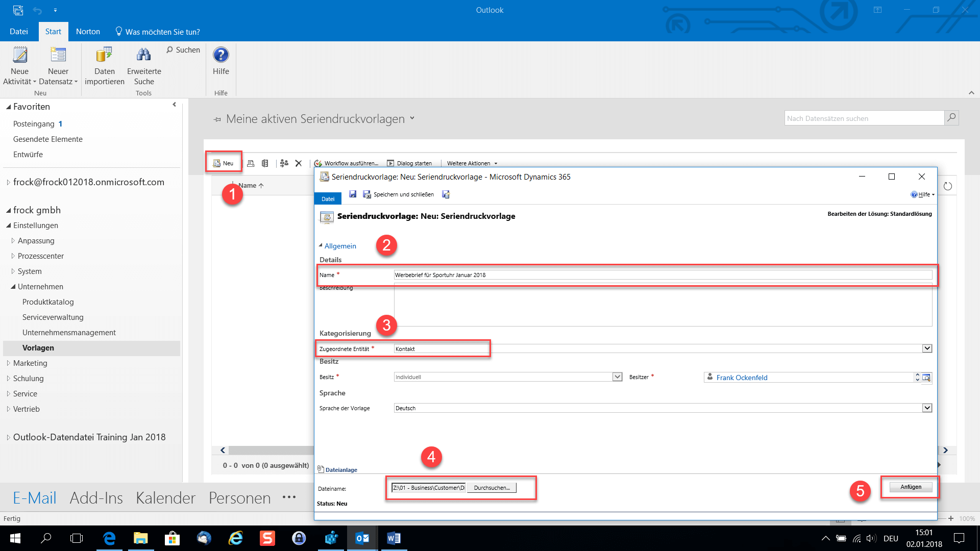This screenshot has height=551, width=980.
Task: Open the Sprache der Vorlage dropdown
Action: 927,408
